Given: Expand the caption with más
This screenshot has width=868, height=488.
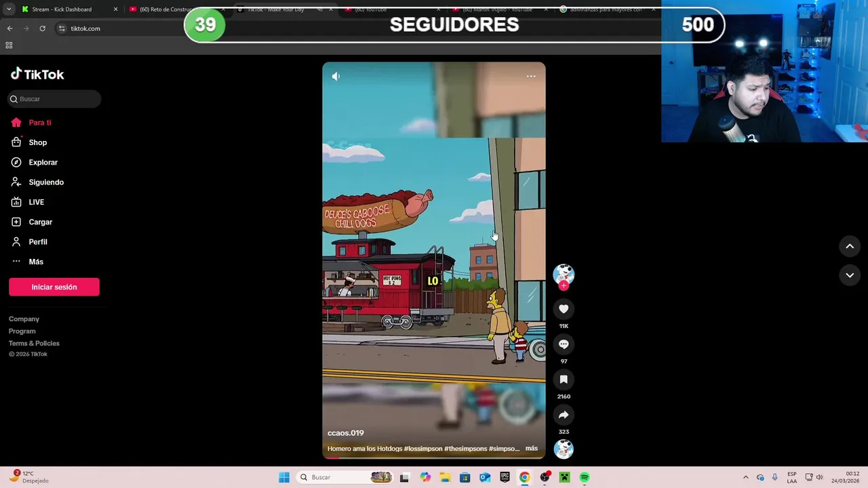Looking at the screenshot, I should [x=532, y=449].
